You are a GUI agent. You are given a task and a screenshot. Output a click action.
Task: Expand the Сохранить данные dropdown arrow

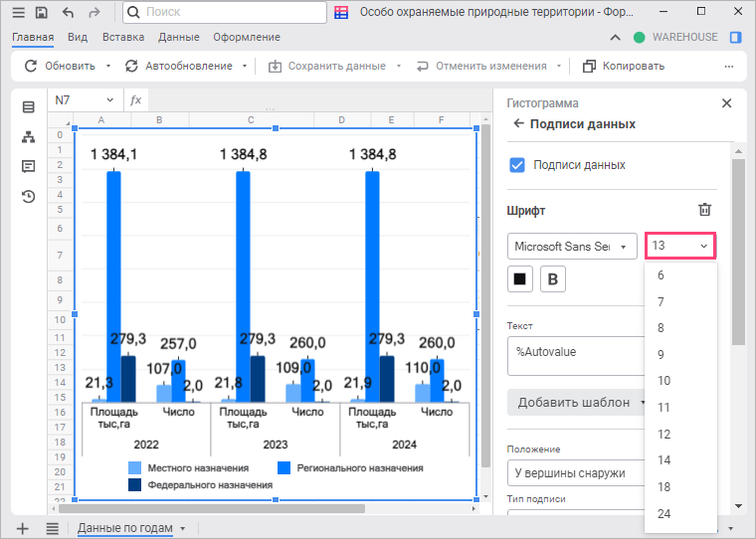coord(399,66)
